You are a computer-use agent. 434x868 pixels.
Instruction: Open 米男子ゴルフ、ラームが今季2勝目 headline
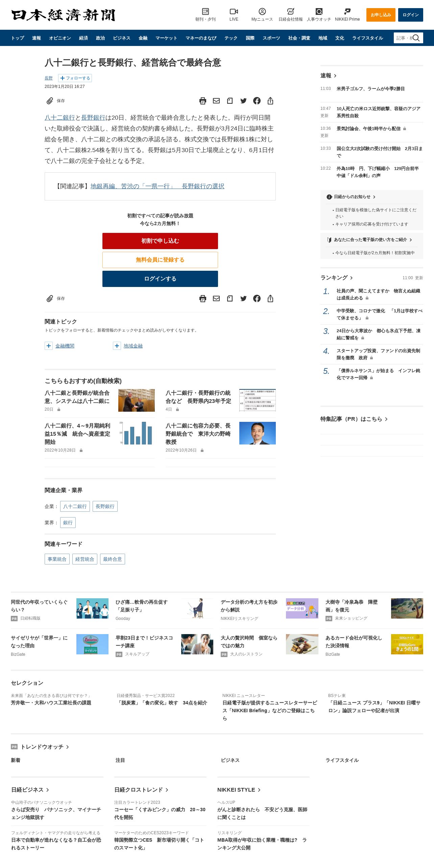(370, 89)
